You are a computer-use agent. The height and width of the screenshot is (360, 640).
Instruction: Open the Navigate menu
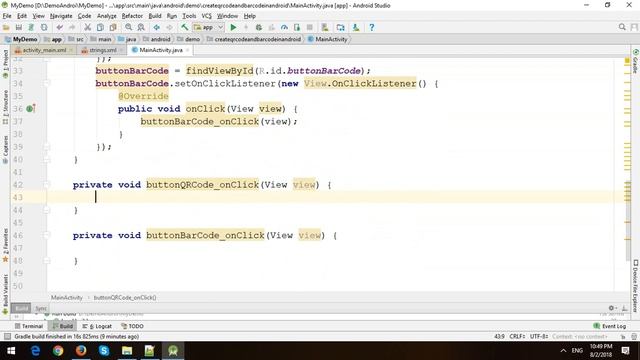61,16
